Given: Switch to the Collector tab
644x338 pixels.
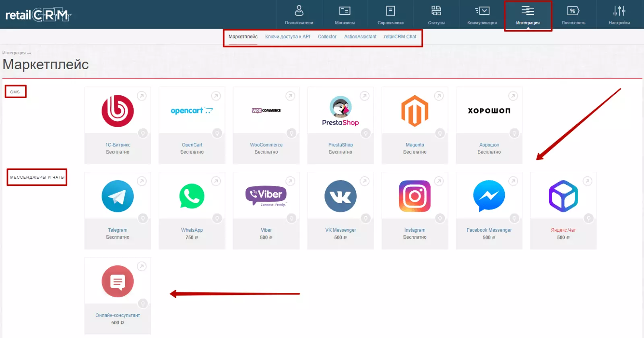Looking at the screenshot, I should 327,37.
